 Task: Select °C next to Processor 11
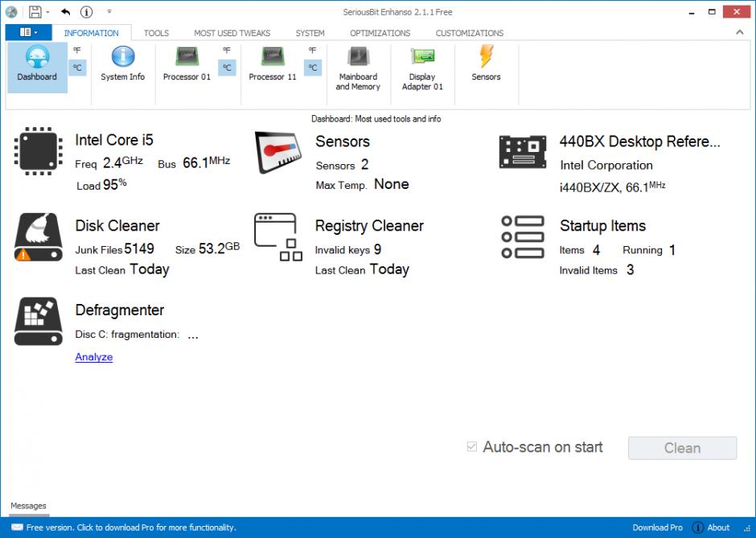tap(313, 68)
